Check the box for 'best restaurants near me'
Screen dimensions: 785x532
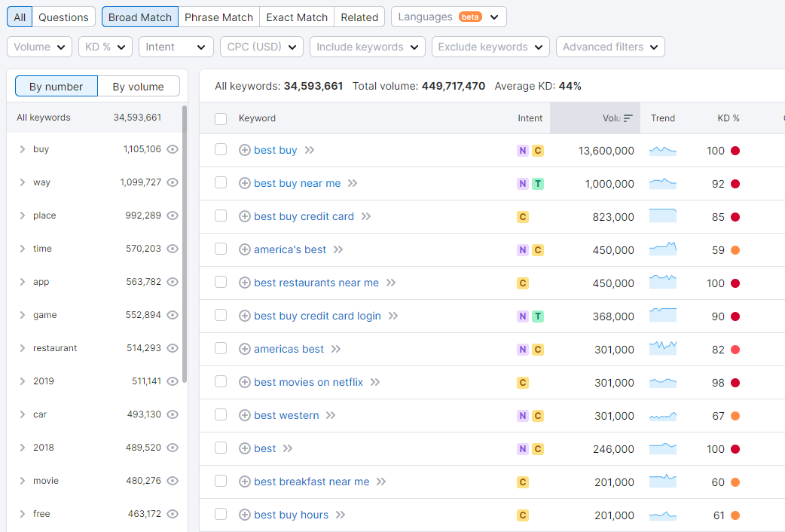point(221,283)
